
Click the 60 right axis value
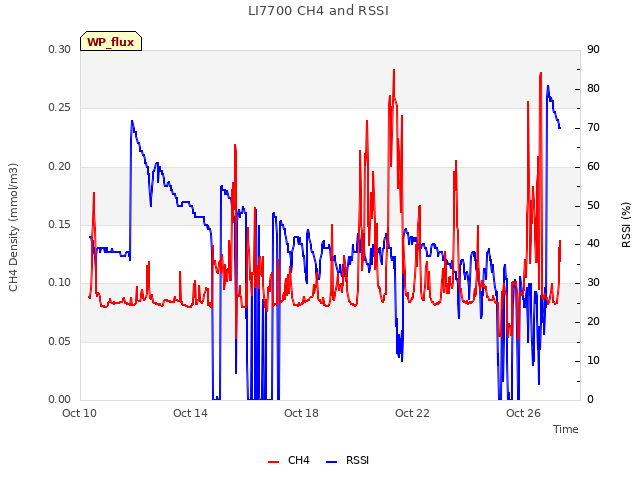click(593, 166)
